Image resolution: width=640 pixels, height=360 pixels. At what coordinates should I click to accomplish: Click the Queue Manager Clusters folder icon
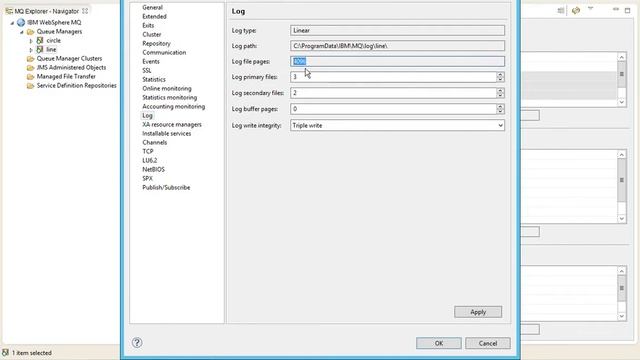[30, 58]
